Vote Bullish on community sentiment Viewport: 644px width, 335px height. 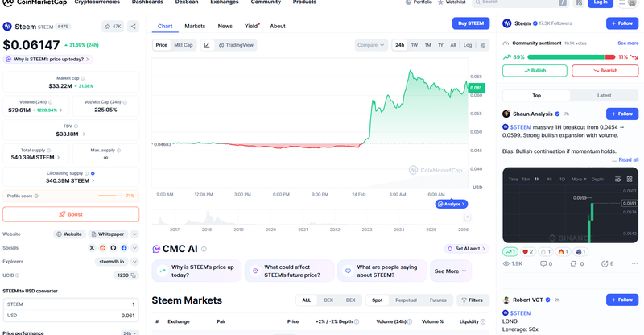pos(535,71)
